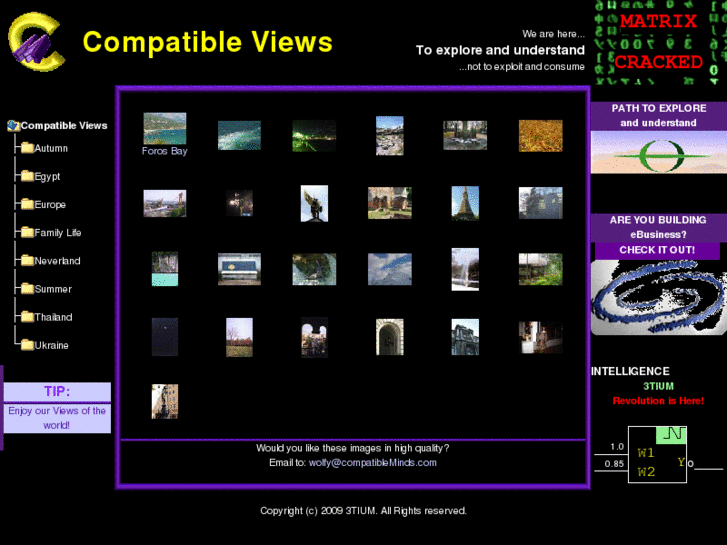This screenshot has height=545, width=727.
Task: Select the Thailand tree label
Action: pyautogui.click(x=53, y=317)
